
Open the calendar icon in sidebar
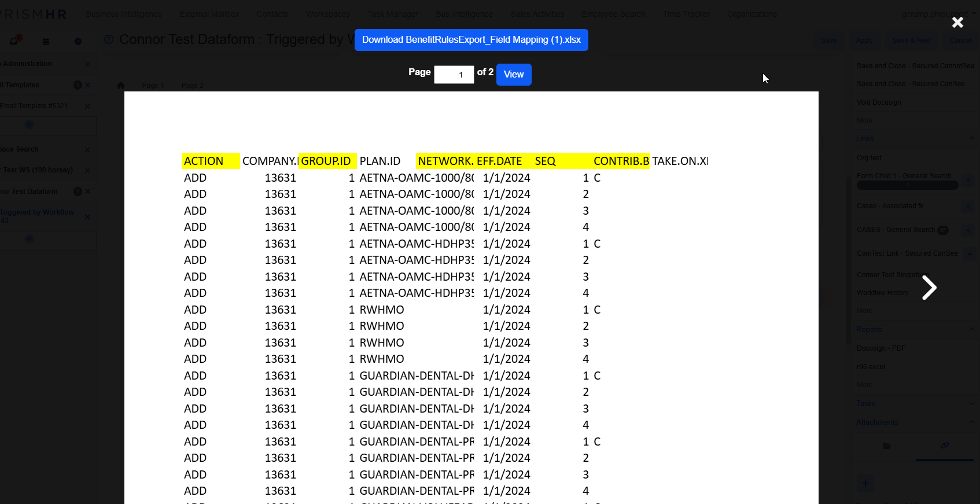(46, 41)
